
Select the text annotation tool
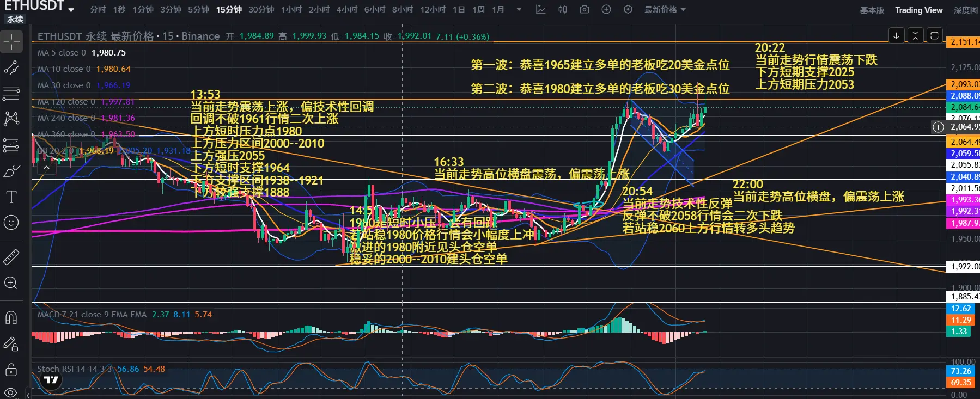click(x=11, y=197)
